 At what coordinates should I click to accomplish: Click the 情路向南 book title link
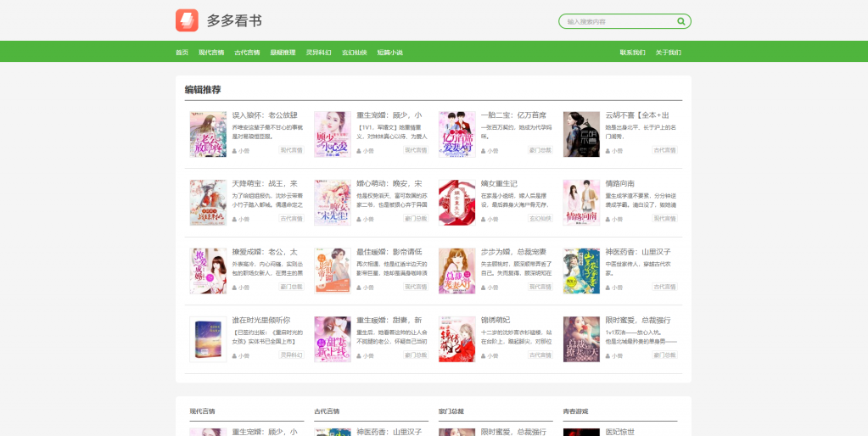pos(620,183)
